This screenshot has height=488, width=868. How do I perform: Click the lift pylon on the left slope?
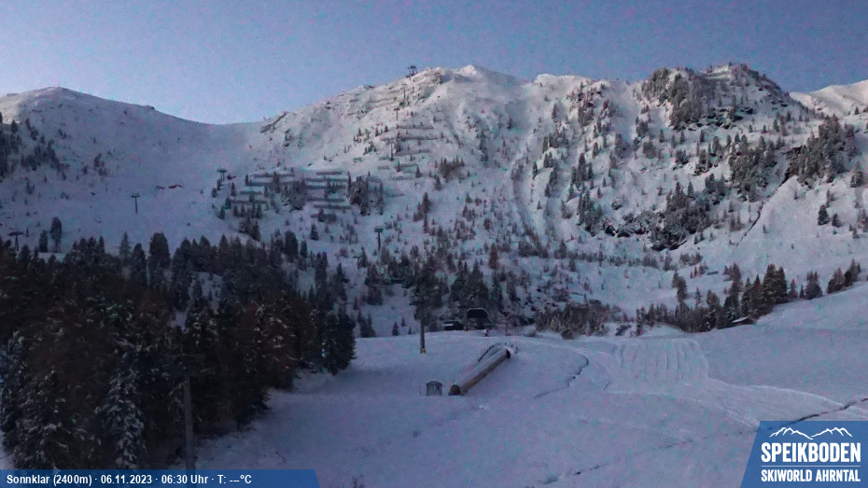[x=135, y=202]
